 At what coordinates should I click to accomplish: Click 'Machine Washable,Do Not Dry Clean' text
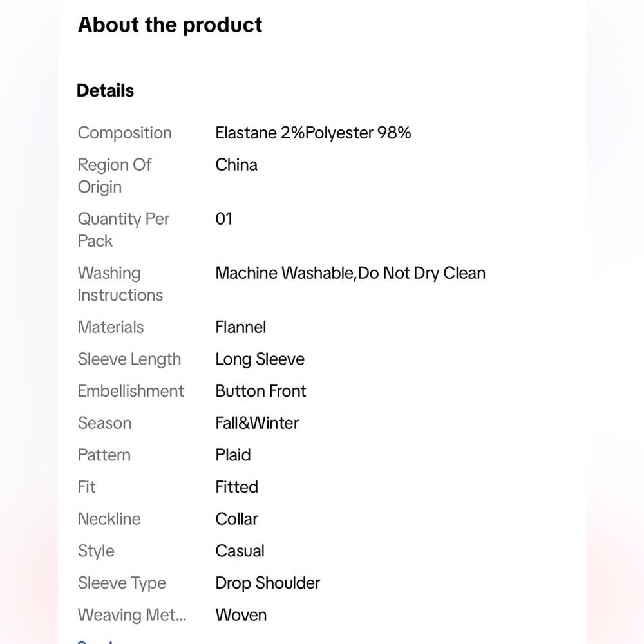pos(350,273)
